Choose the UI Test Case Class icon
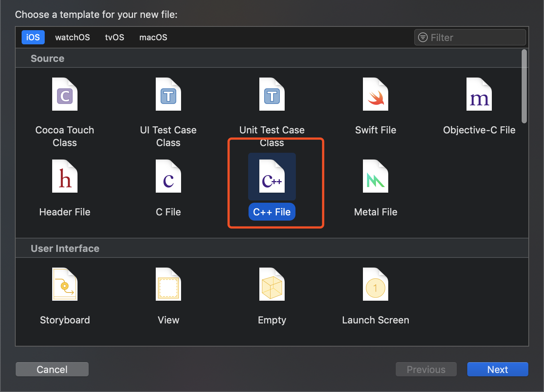544x392 pixels. click(x=168, y=94)
